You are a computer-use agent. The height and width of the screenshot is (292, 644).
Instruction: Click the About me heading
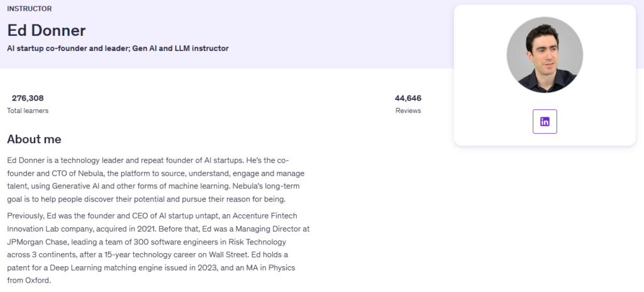(34, 139)
